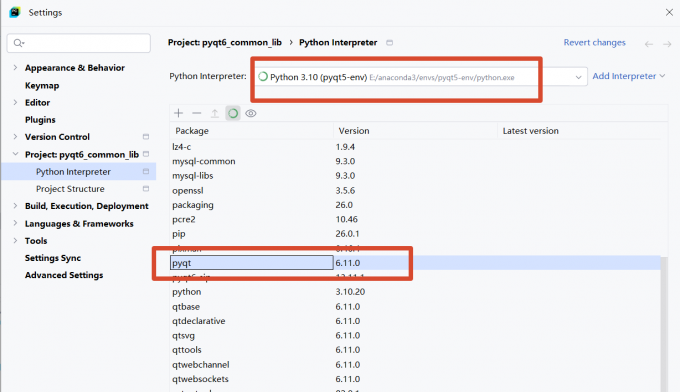
Task: Expand Build, Execution, Deployment section
Action: click(x=15, y=206)
